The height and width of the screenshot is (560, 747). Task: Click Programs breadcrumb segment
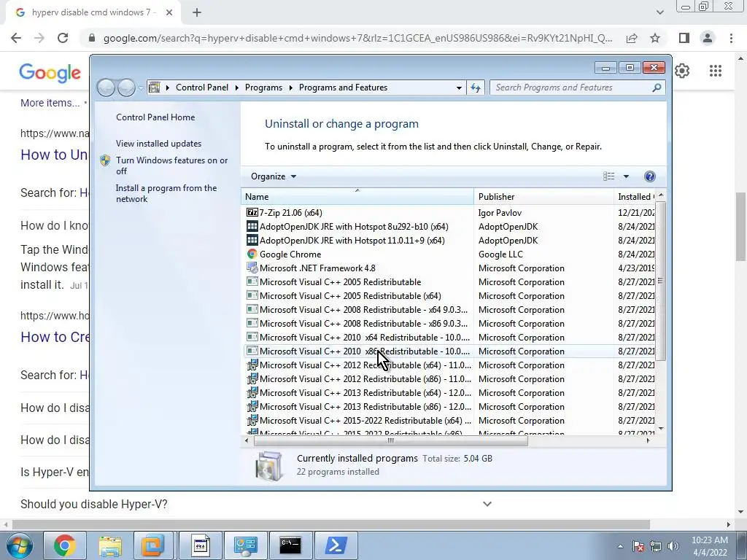[x=263, y=87]
